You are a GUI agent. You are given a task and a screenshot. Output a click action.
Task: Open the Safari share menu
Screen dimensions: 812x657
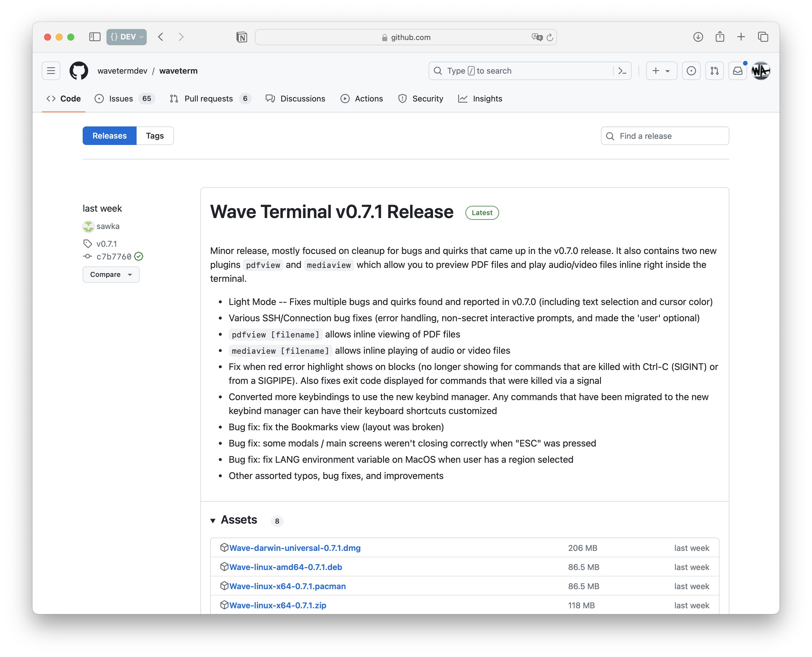tap(719, 36)
